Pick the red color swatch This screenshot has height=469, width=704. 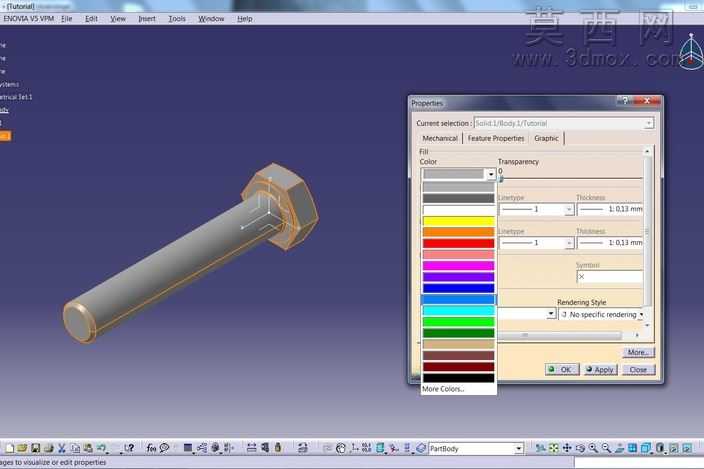[458, 243]
